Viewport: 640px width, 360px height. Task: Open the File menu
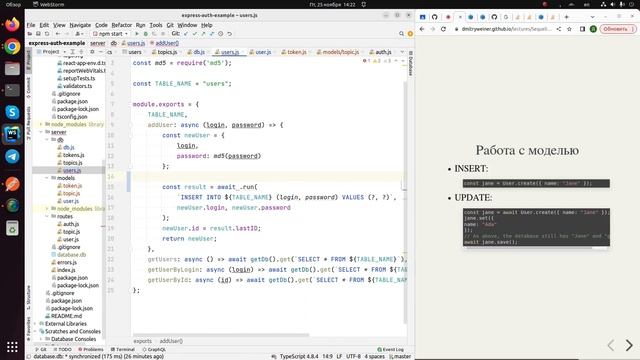click(31, 25)
